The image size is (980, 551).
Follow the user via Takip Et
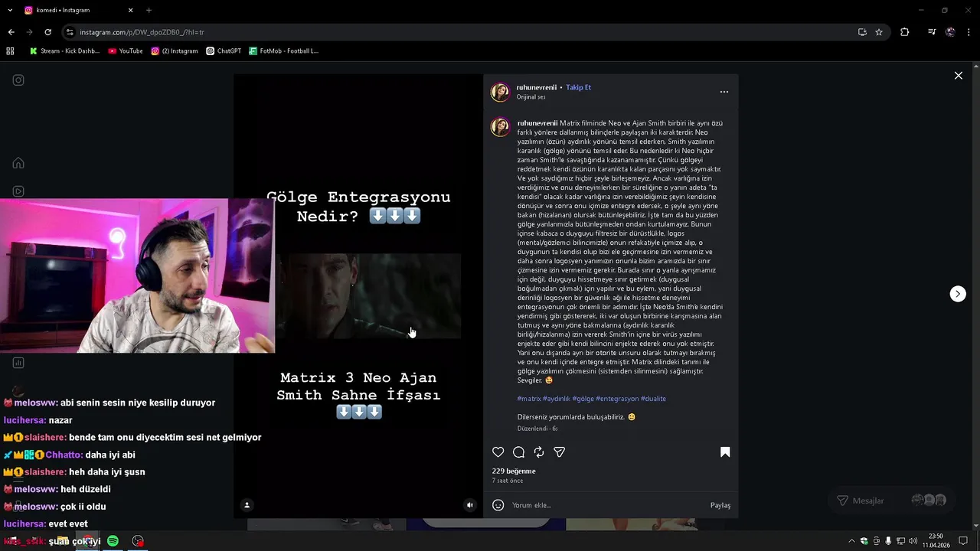tap(578, 87)
